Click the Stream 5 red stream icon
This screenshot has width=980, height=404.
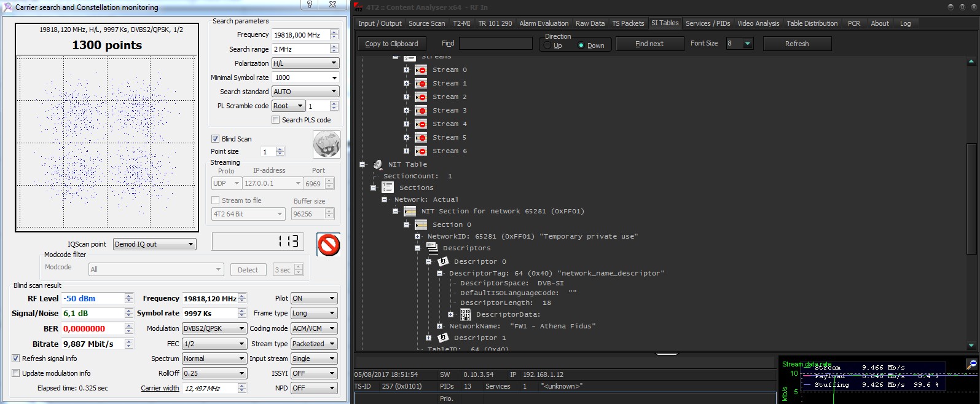tap(421, 138)
